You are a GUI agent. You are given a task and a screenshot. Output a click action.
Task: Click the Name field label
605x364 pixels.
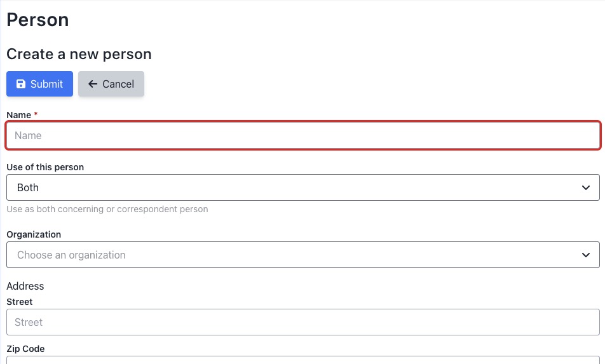[18, 115]
